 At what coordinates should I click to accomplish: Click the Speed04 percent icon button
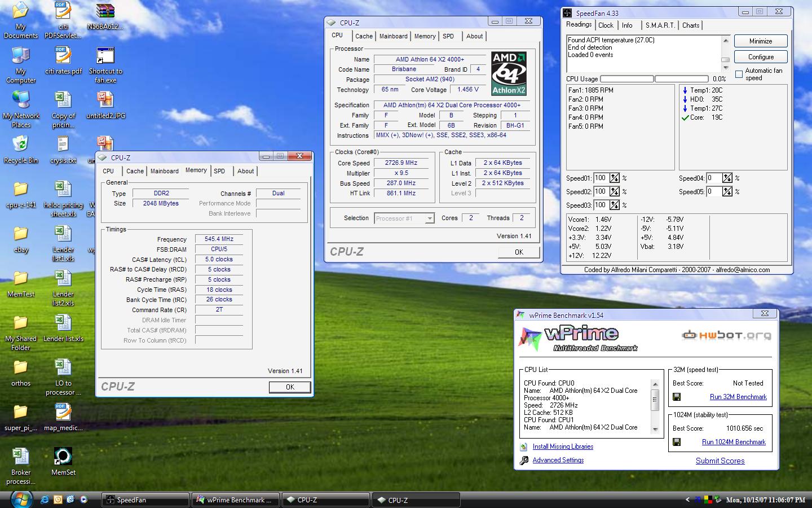[x=727, y=178]
